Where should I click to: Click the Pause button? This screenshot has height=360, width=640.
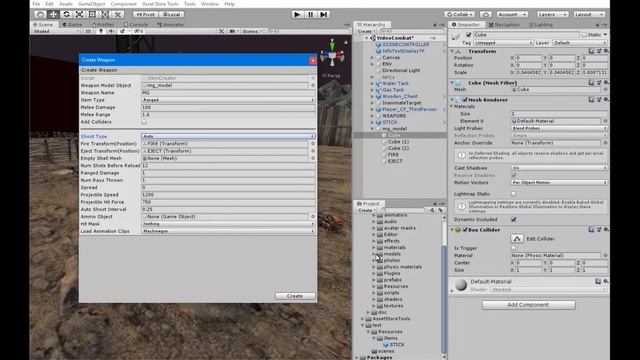[x=311, y=14]
